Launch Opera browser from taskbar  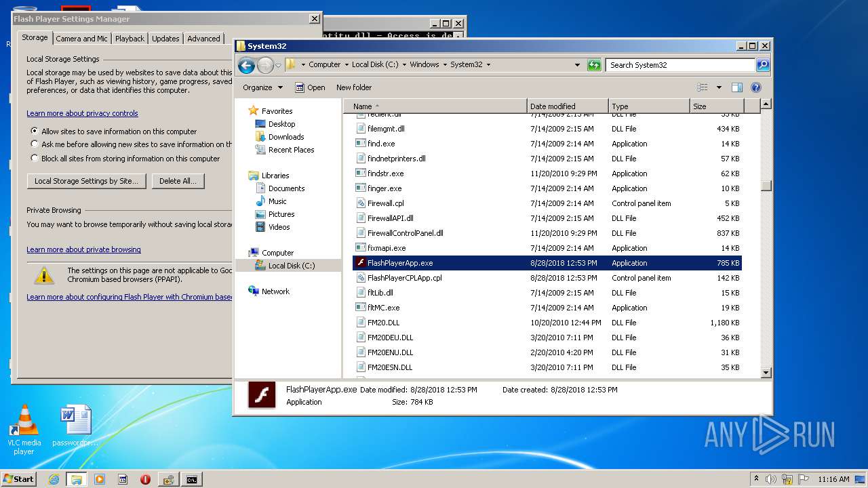tap(145, 479)
